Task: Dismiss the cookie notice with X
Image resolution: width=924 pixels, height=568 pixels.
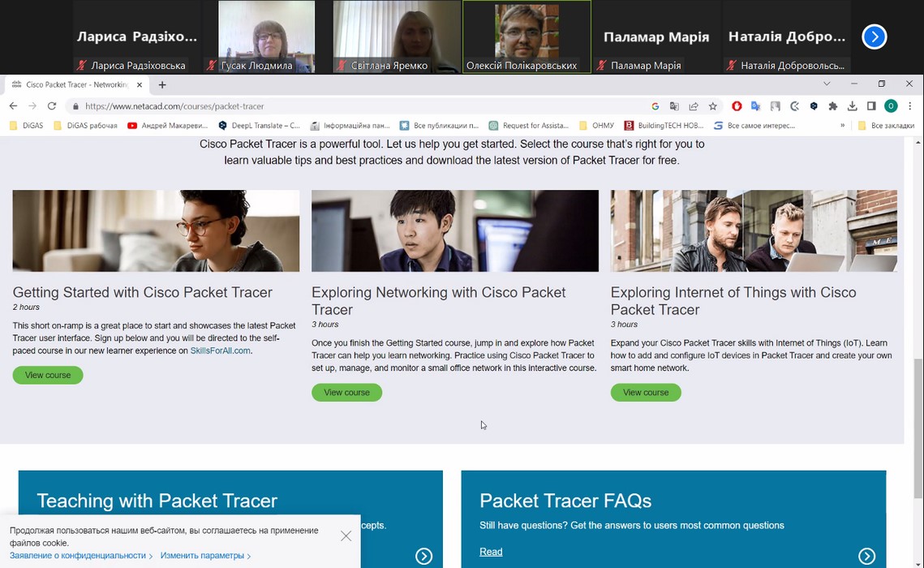Action: coord(346,536)
